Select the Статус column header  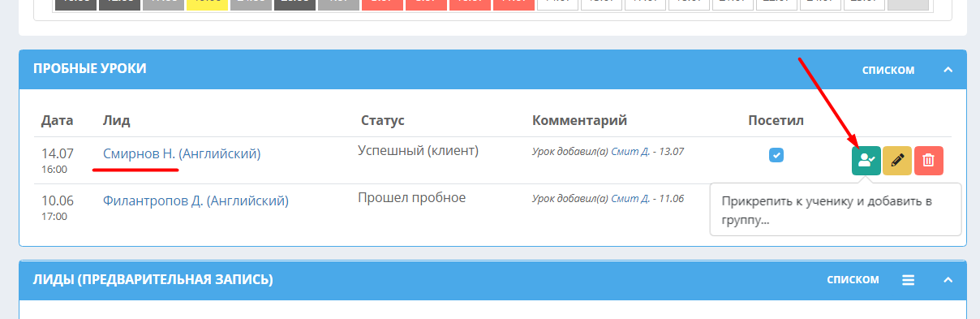[x=383, y=121]
